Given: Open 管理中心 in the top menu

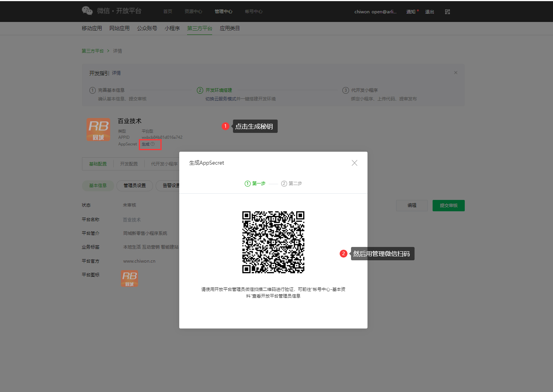Looking at the screenshot, I should pyautogui.click(x=223, y=12).
